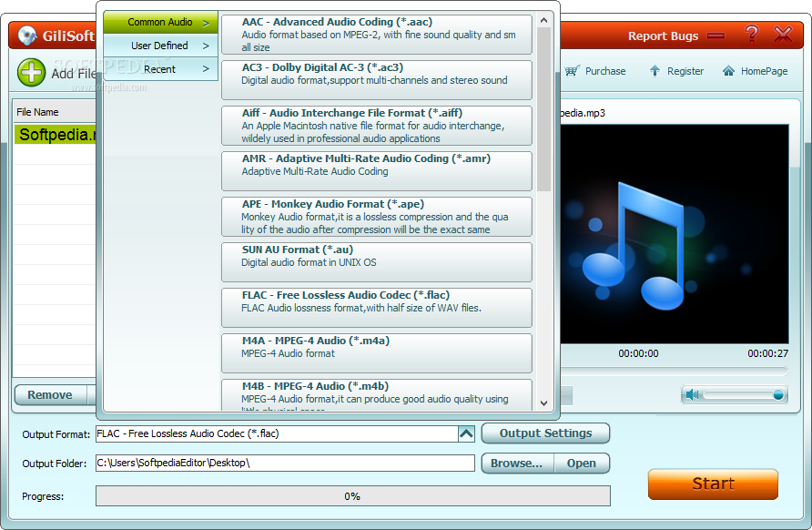Click the Report Bugs link

click(x=663, y=36)
